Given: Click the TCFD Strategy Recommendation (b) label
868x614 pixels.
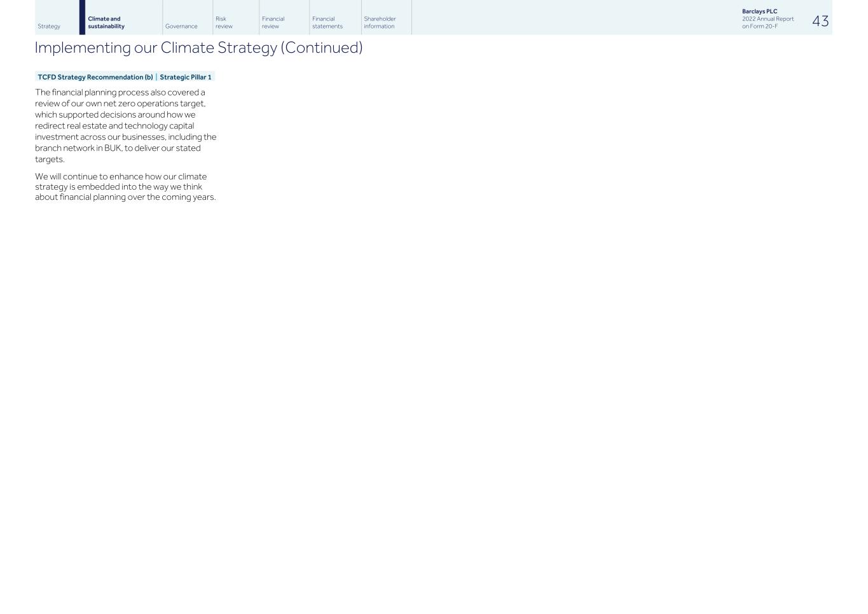Looking at the screenshot, I should [x=95, y=77].
